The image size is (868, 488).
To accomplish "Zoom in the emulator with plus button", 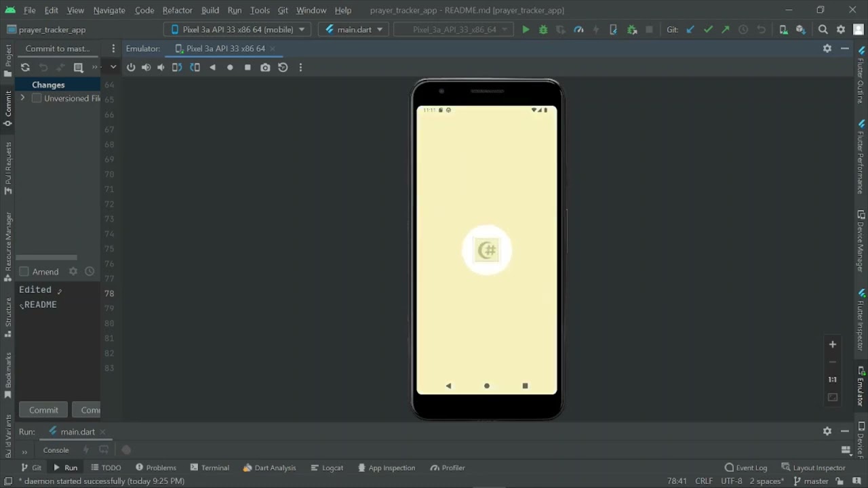I will [833, 344].
